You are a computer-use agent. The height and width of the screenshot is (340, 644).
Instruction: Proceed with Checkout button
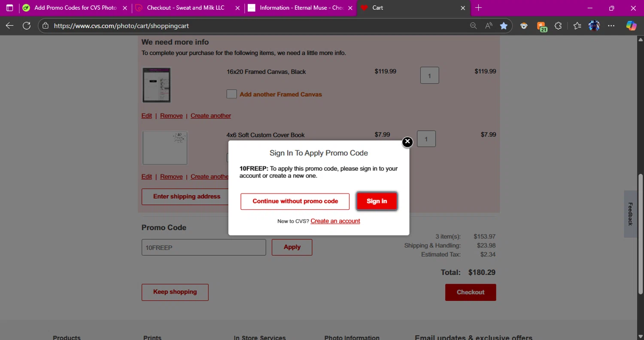coord(471,292)
